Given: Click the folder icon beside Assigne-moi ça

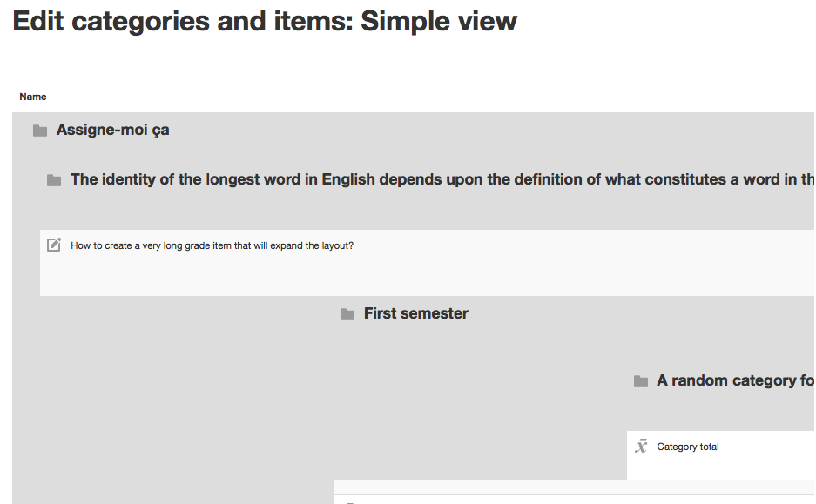Looking at the screenshot, I should (40, 131).
